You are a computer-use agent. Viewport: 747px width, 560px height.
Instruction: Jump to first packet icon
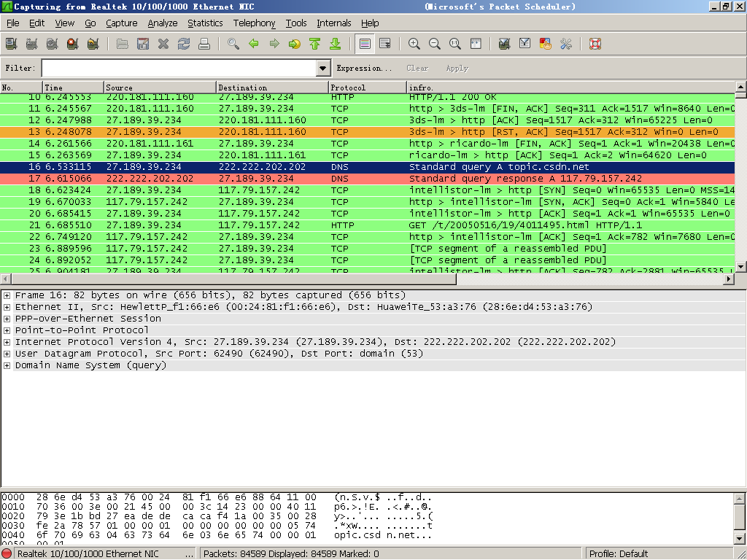point(315,44)
